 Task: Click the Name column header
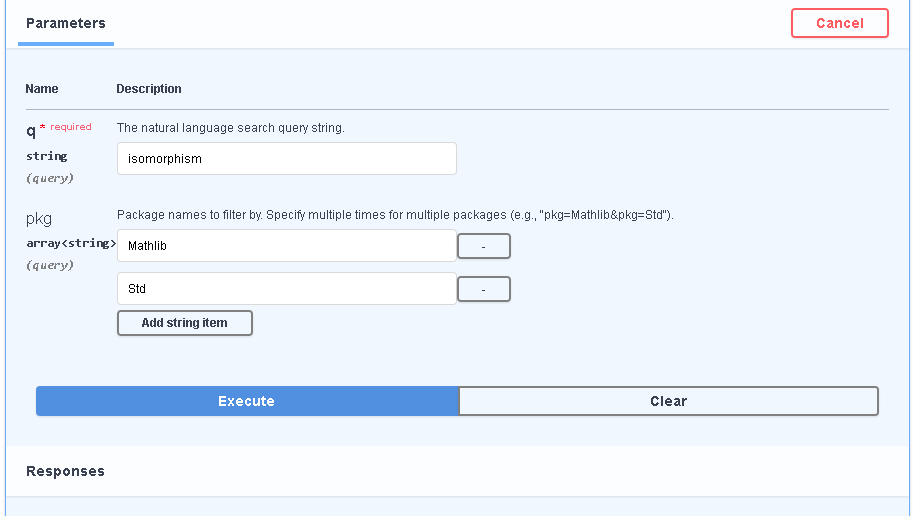pyautogui.click(x=42, y=89)
